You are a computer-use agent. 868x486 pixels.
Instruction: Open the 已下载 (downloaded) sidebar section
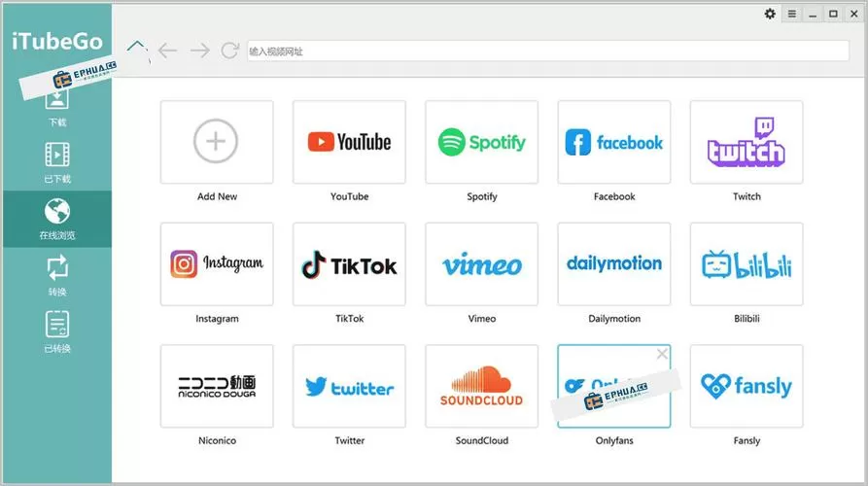tap(57, 162)
